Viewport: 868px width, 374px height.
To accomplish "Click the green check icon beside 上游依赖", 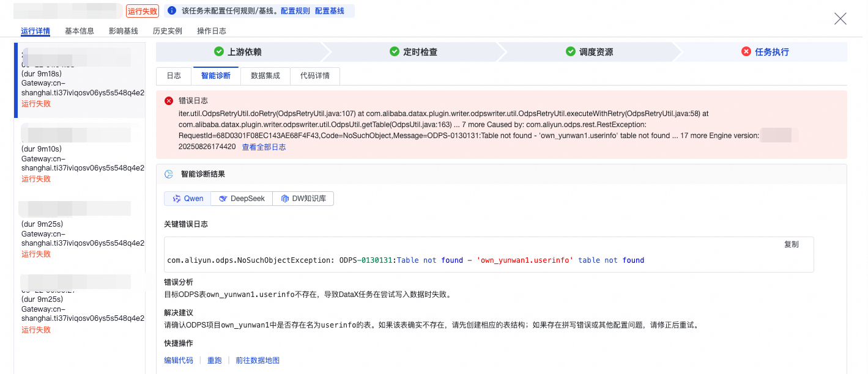I will click(x=218, y=52).
